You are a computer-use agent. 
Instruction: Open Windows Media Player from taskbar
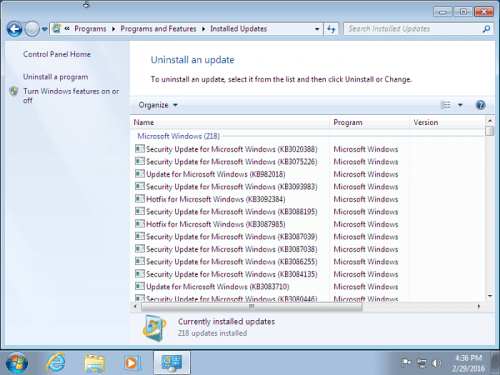click(132, 363)
